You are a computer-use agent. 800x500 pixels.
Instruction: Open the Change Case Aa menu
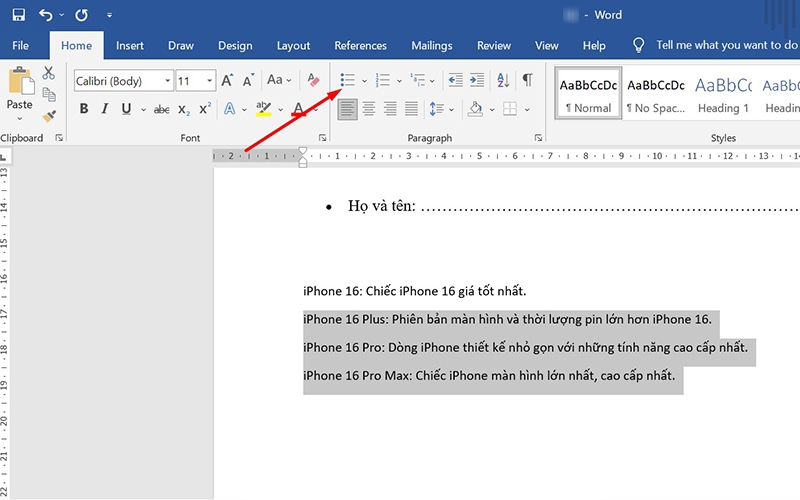pos(279,80)
